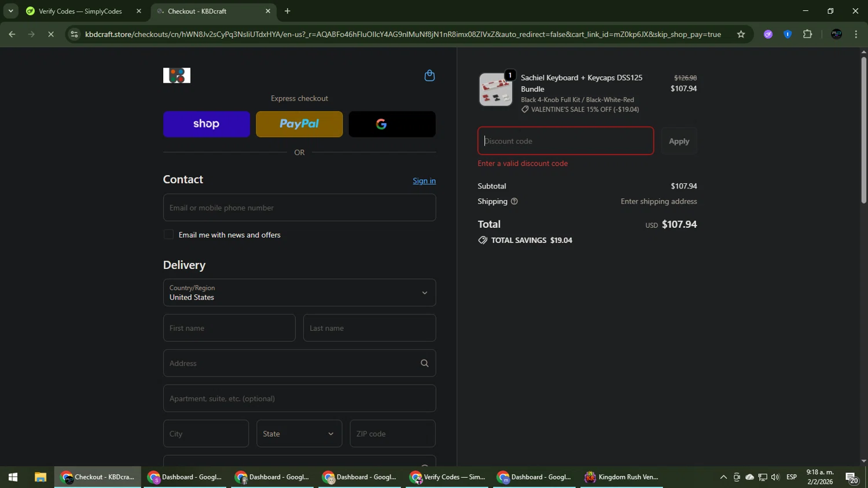Open the tab search dropdown arrow
The width and height of the screenshot is (868, 488).
(10, 11)
